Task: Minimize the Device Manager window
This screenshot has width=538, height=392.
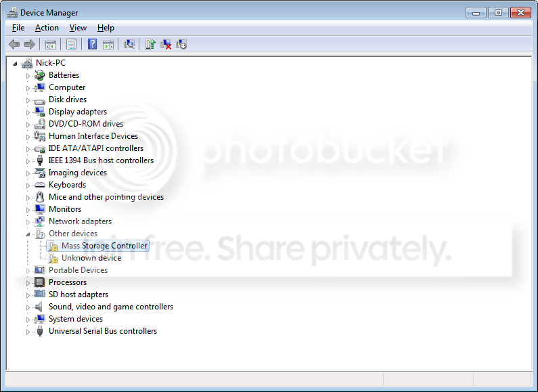Action: (x=476, y=13)
